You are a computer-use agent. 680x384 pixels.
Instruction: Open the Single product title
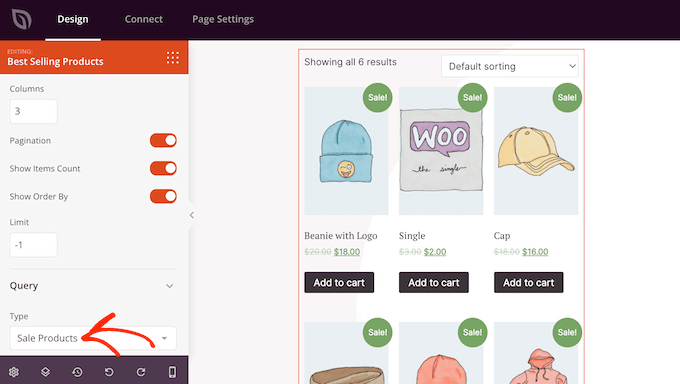click(x=412, y=236)
